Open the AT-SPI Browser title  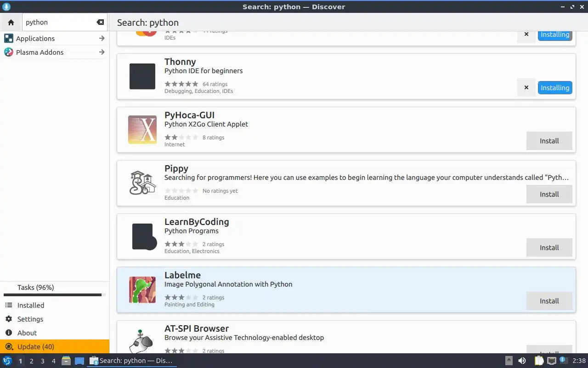(x=197, y=328)
